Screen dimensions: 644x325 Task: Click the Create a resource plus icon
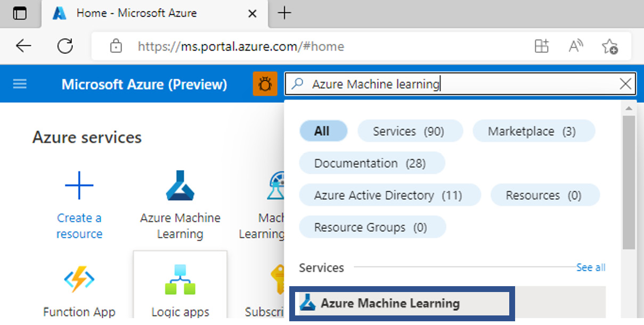(79, 185)
